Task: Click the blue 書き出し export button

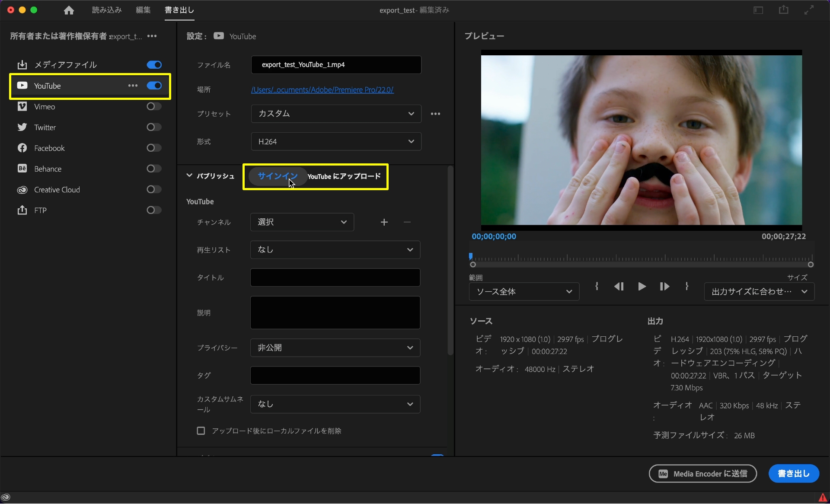Action: tap(793, 474)
